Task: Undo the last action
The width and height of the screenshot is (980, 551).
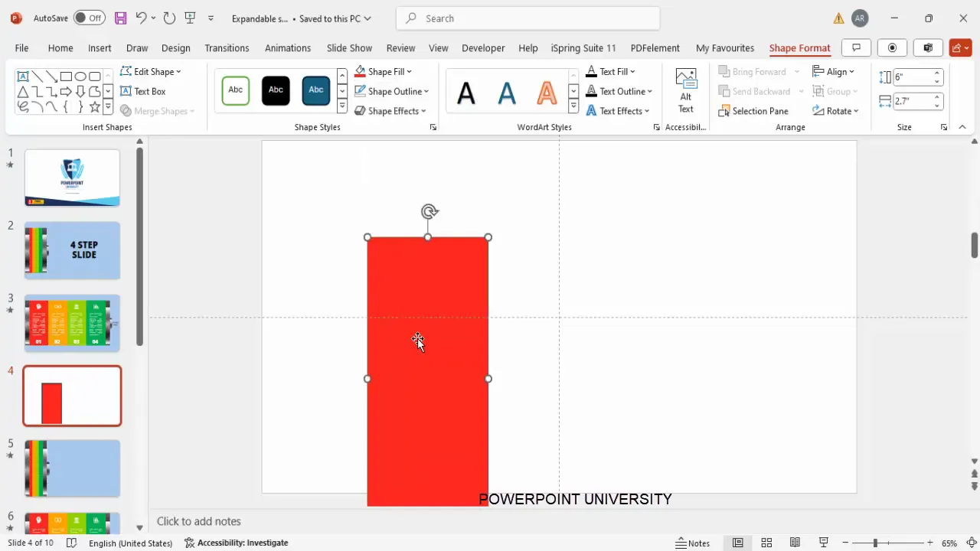Action: point(141,18)
